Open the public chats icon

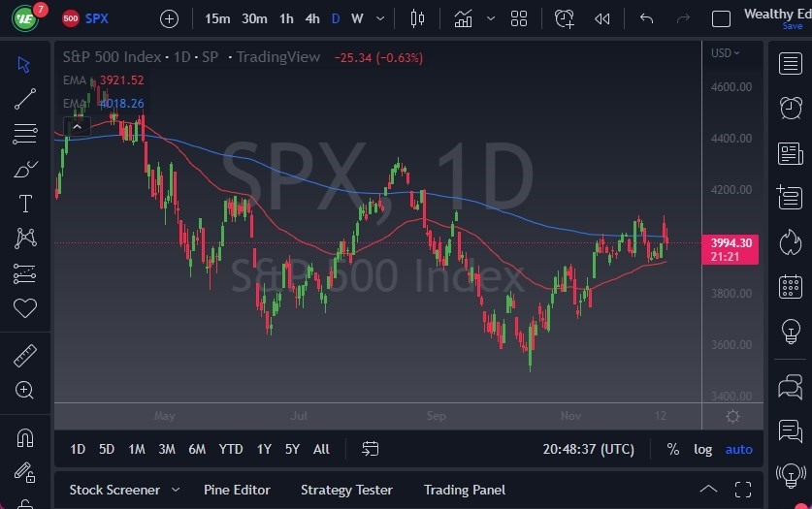click(791, 387)
